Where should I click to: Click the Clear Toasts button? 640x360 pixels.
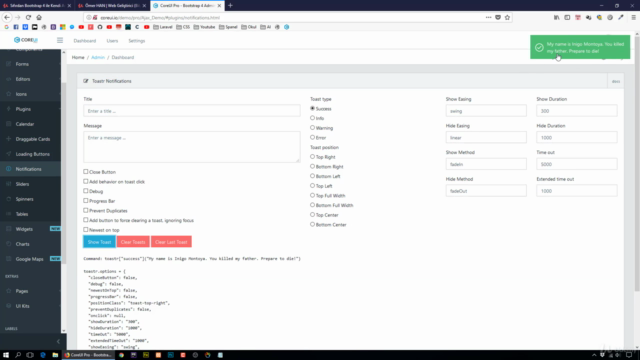tap(133, 242)
